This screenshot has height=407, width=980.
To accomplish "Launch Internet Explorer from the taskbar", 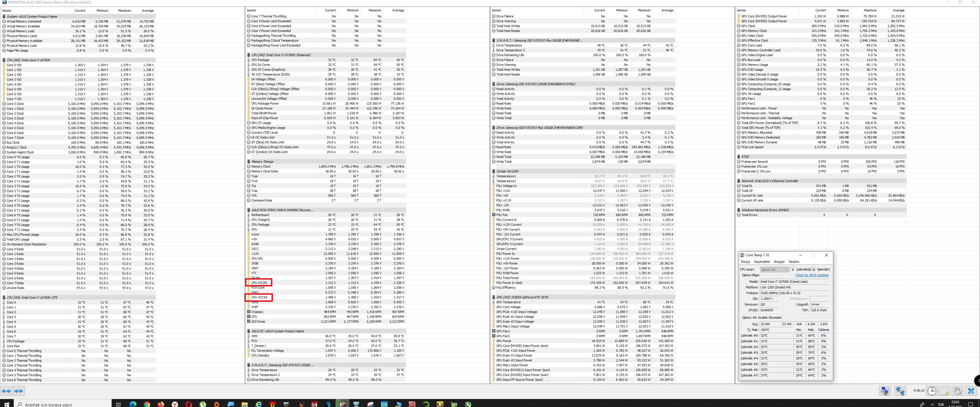I will [259, 404].
